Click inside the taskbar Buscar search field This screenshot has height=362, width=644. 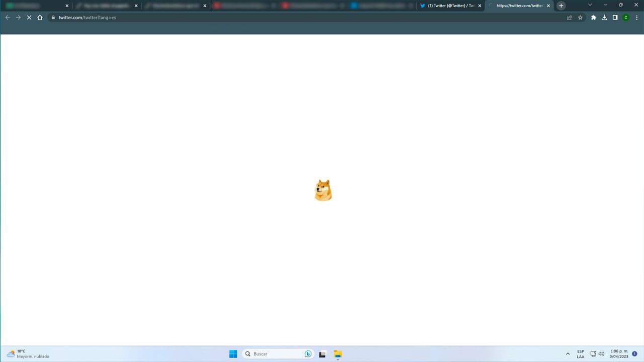coord(274,353)
